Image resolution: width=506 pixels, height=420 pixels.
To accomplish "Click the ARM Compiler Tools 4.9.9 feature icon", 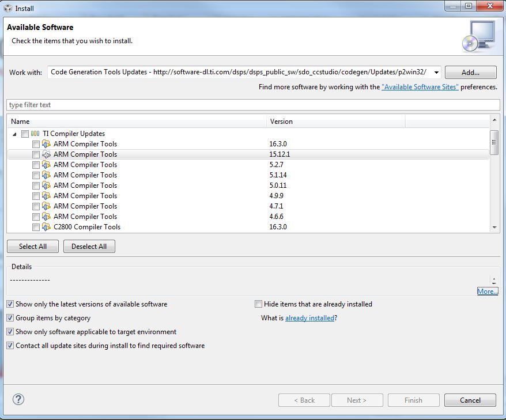I will point(46,195).
